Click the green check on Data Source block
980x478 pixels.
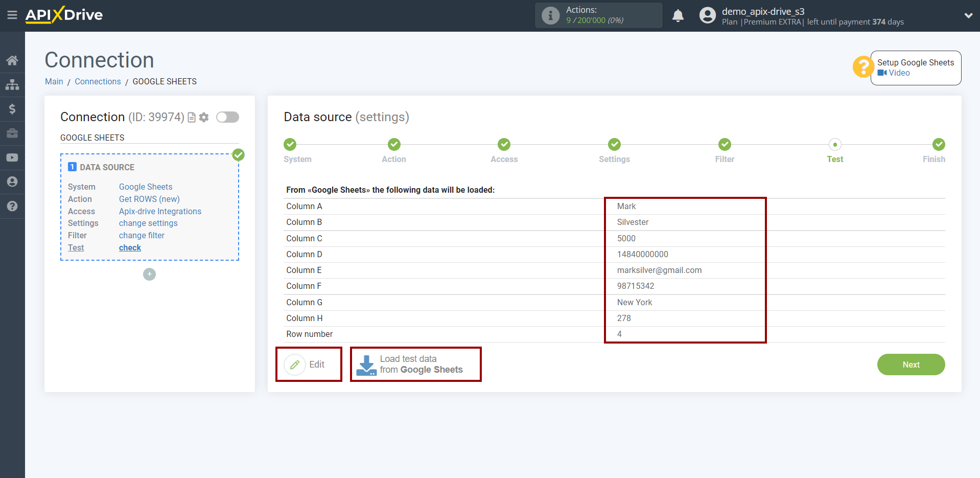(x=239, y=155)
